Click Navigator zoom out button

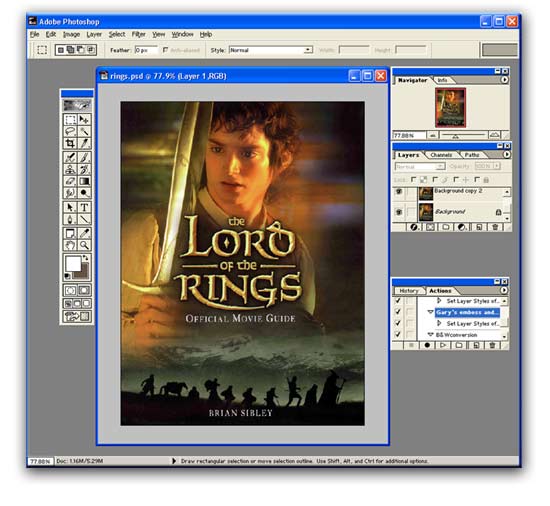[x=432, y=135]
